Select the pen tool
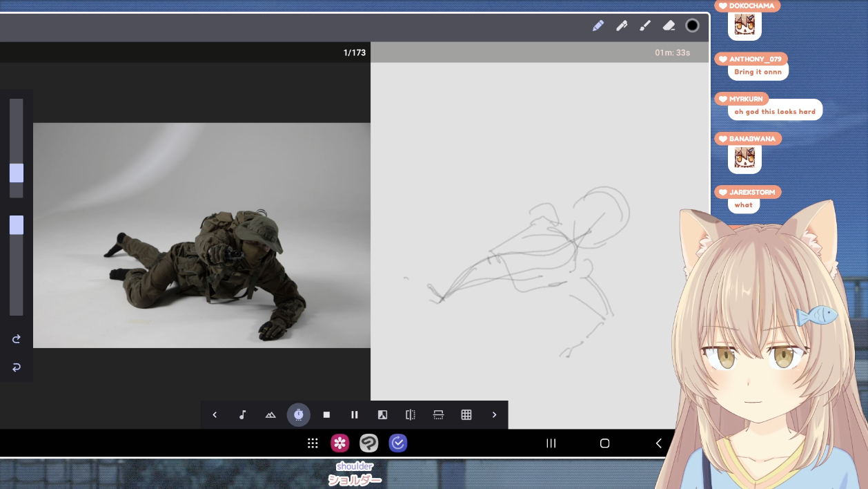 pos(622,26)
